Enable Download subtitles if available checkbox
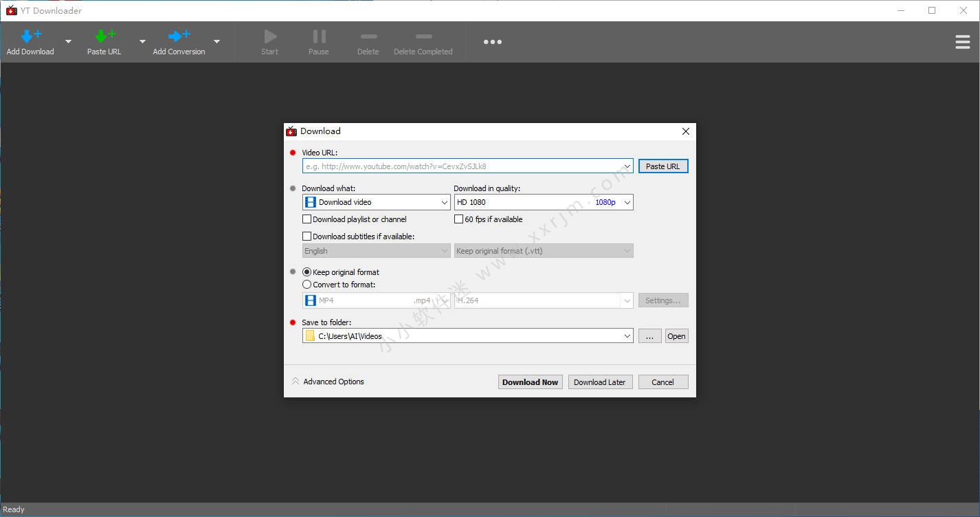 coord(307,236)
